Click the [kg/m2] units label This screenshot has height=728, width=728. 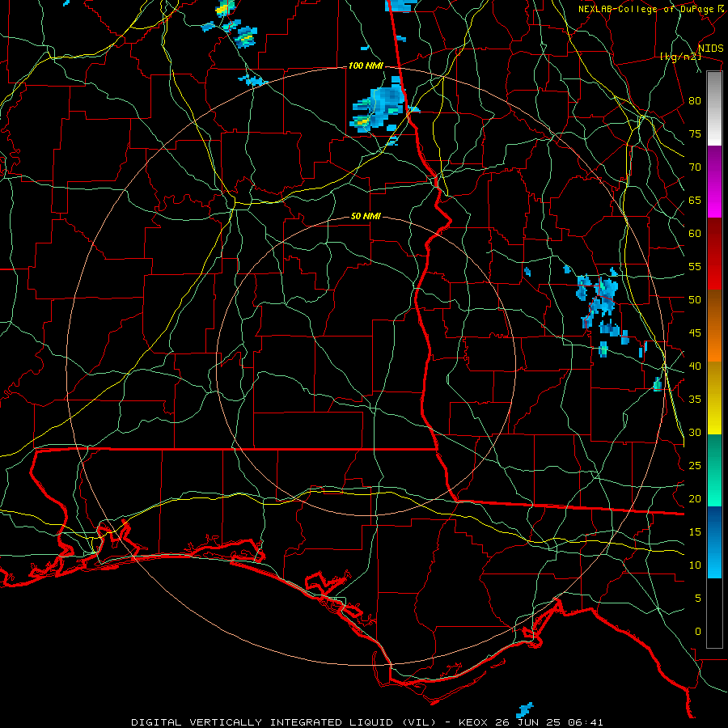(680, 57)
